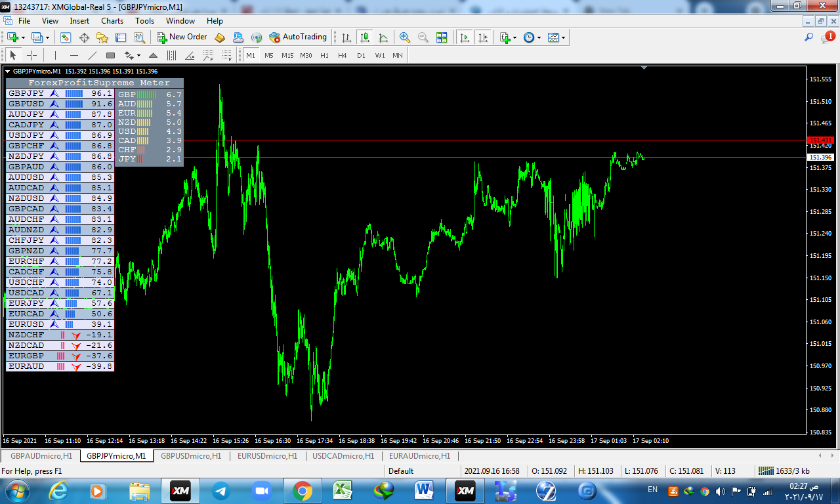Select the Cursor arrow tool
Screen dimensions: 840x504
[12, 55]
